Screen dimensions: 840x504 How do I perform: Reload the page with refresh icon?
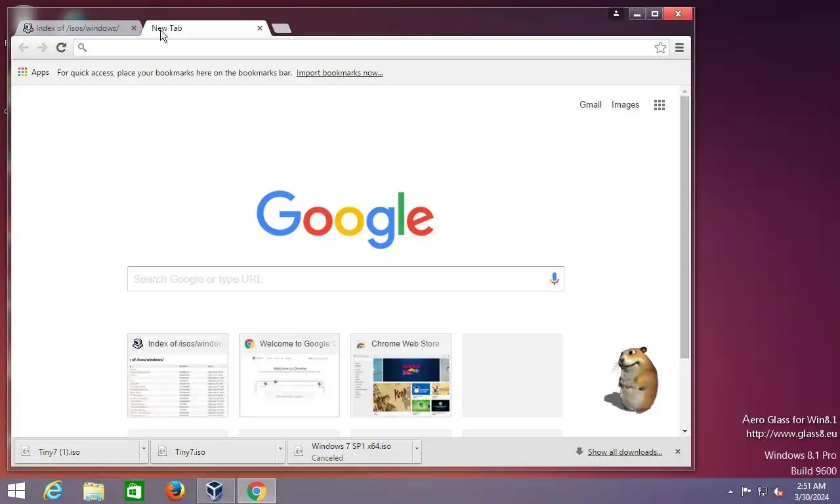click(x=61, y=47)
